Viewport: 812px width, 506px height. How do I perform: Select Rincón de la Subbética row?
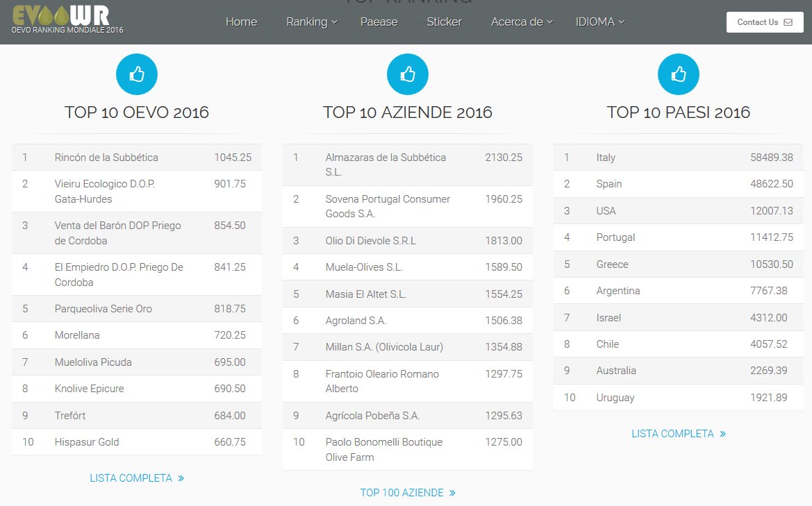pyautogui.click(x=137, y=158)
